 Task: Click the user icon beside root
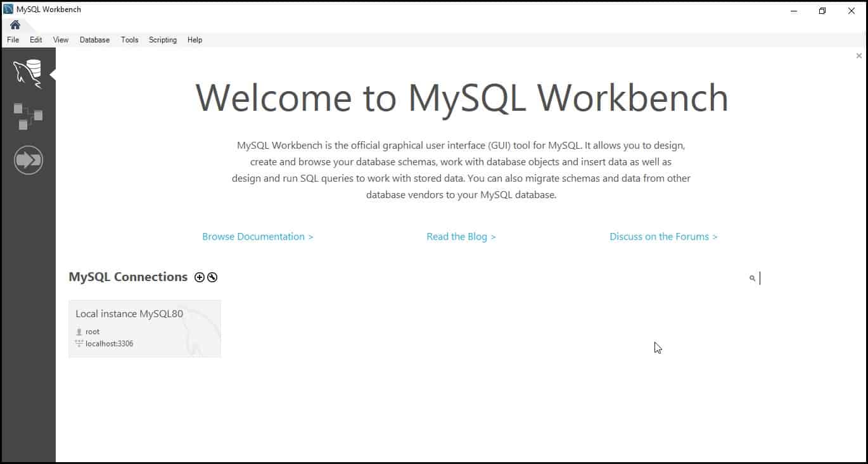coord(79,332)
